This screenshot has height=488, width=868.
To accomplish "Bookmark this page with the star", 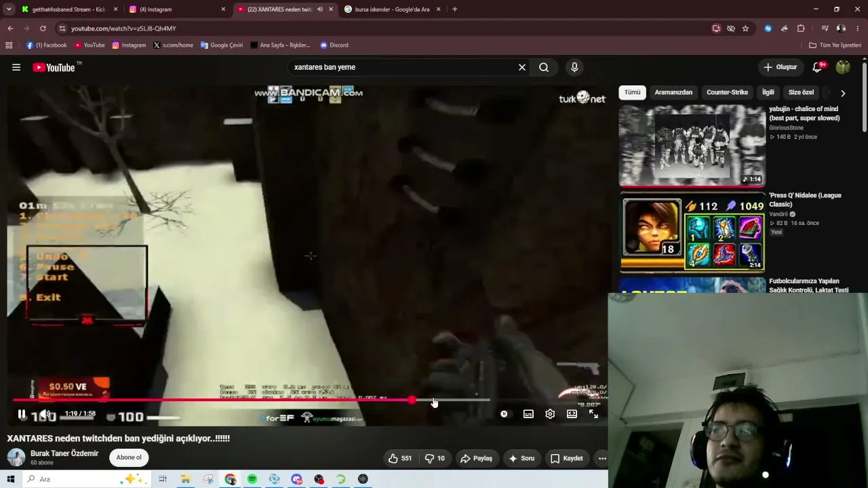I will tap(745, 28).
